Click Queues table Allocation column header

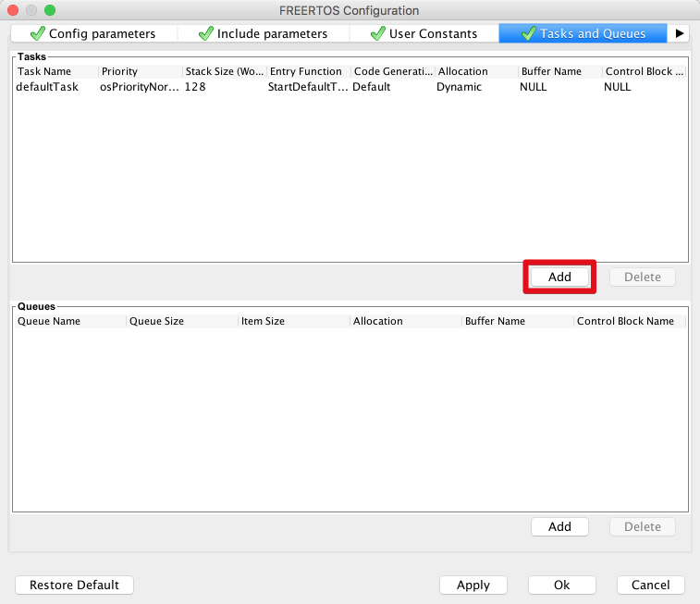(x=406, y=321)
